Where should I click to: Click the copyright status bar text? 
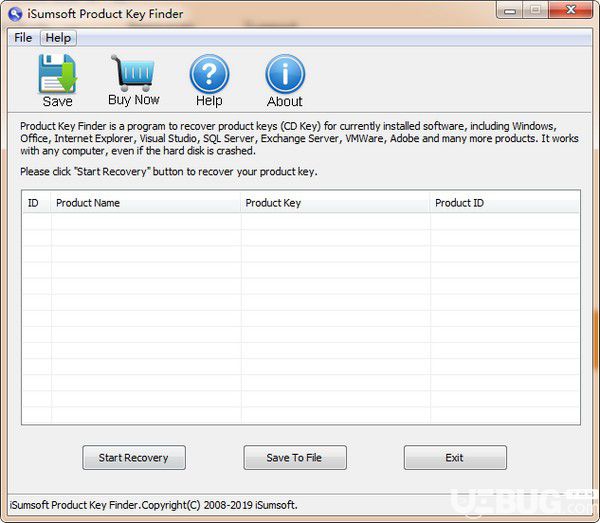[x=153, y=505]
